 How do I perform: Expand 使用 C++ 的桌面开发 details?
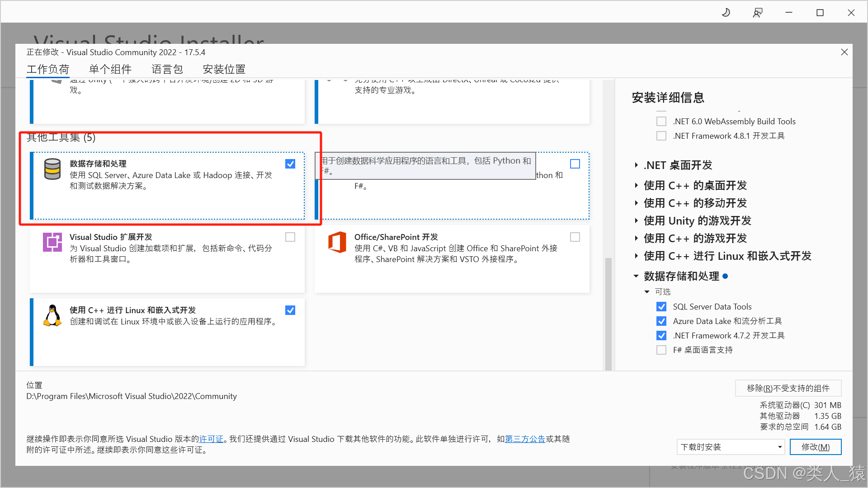pyautogui.click(x=636, y=185)
